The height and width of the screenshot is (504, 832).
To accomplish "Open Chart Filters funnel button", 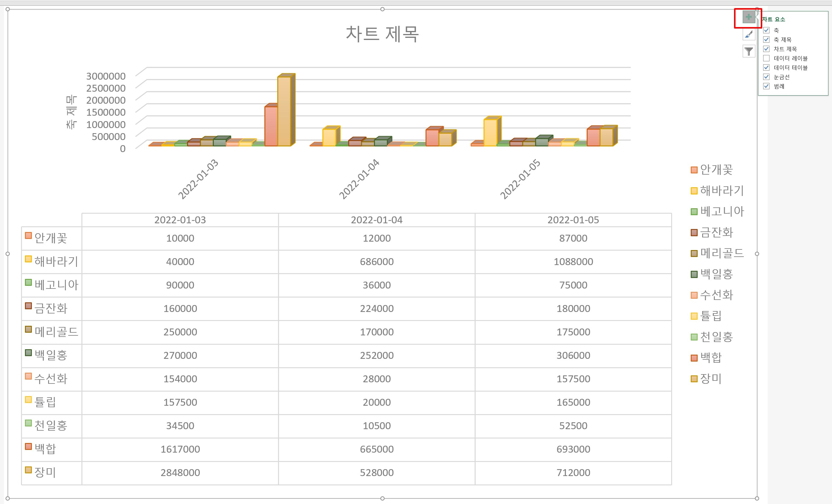I will [749, 51].
